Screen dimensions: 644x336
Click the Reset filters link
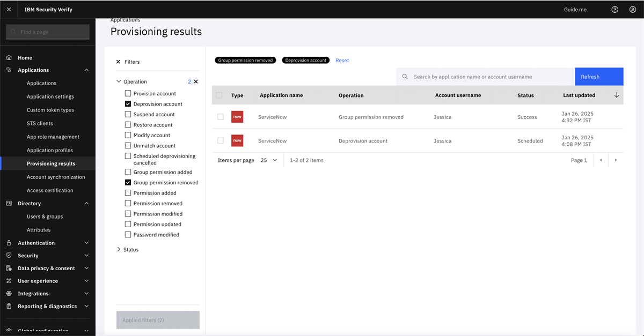342,61
